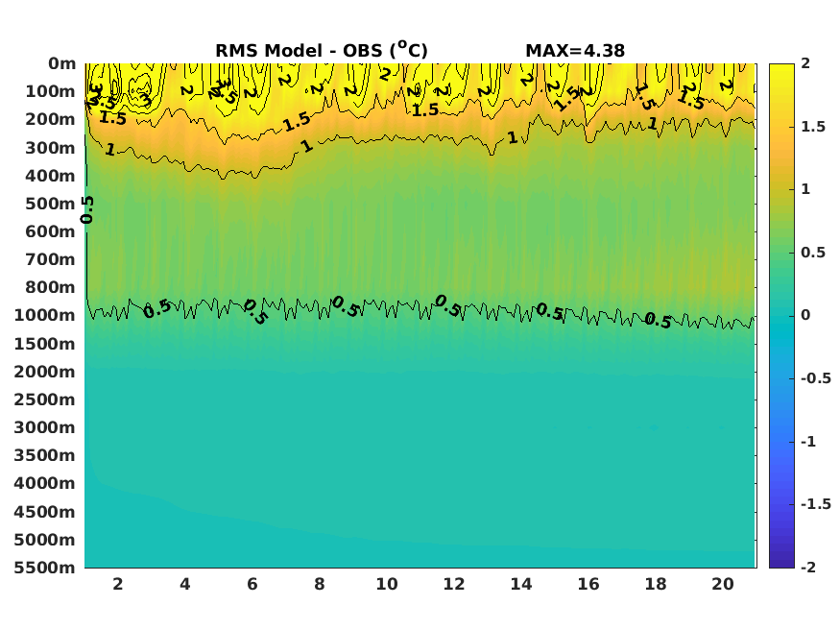Click the x-axis tick label '8'
This screenshot has width=840, height=630.
[320, 584]
